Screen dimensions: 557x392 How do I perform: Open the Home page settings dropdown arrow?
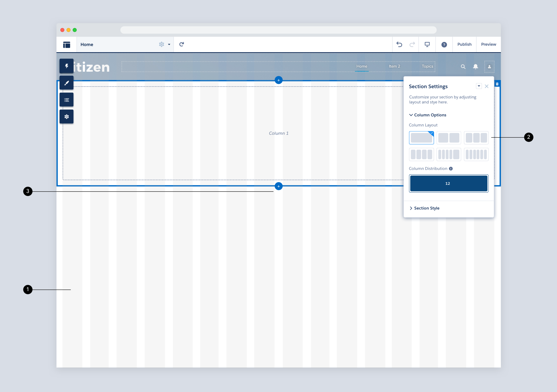tap(169, 45)
